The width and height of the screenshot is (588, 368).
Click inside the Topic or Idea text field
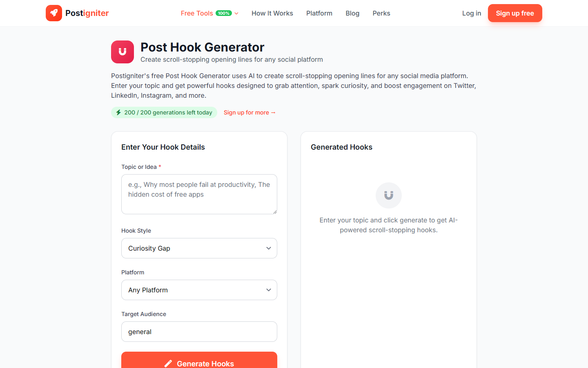(x=199, y=194)
